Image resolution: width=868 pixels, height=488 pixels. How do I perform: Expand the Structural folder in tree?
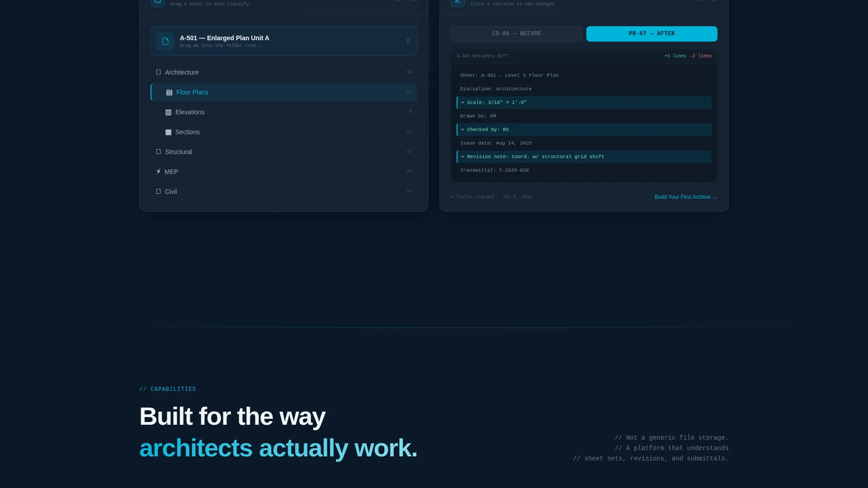(x=284, y=152)
